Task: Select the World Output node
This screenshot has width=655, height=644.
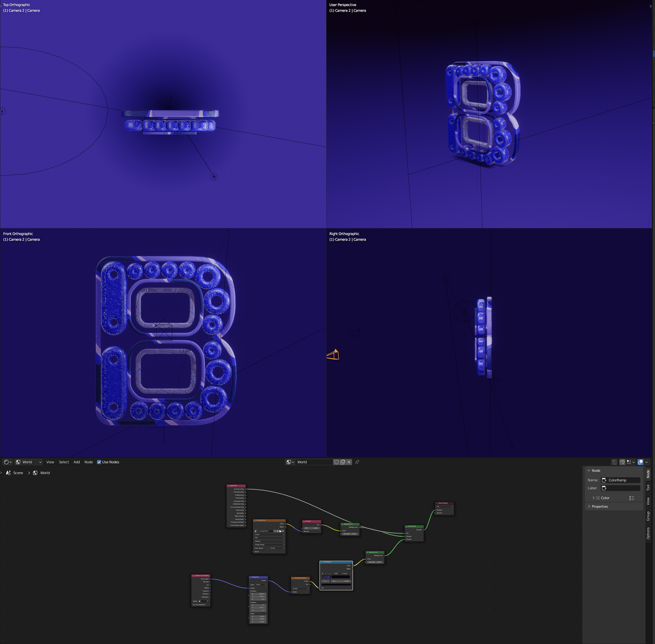Action: (444, 503)
